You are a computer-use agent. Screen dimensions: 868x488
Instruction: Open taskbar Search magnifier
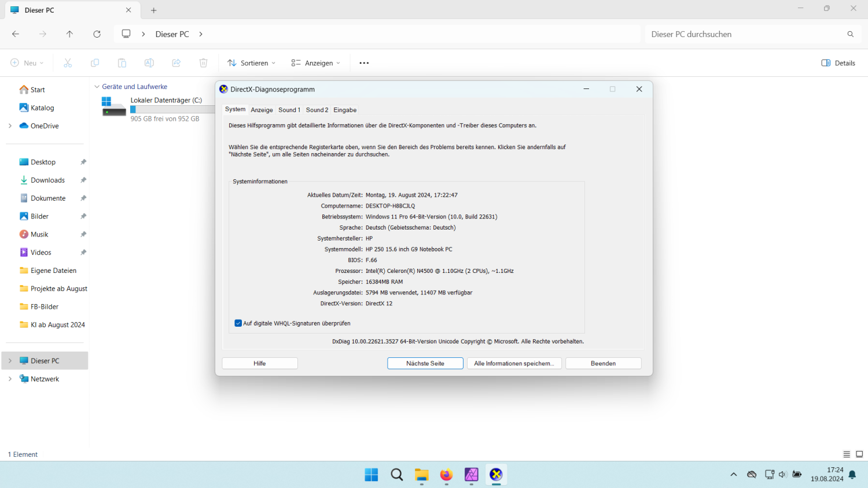click(x=397, y=475)
